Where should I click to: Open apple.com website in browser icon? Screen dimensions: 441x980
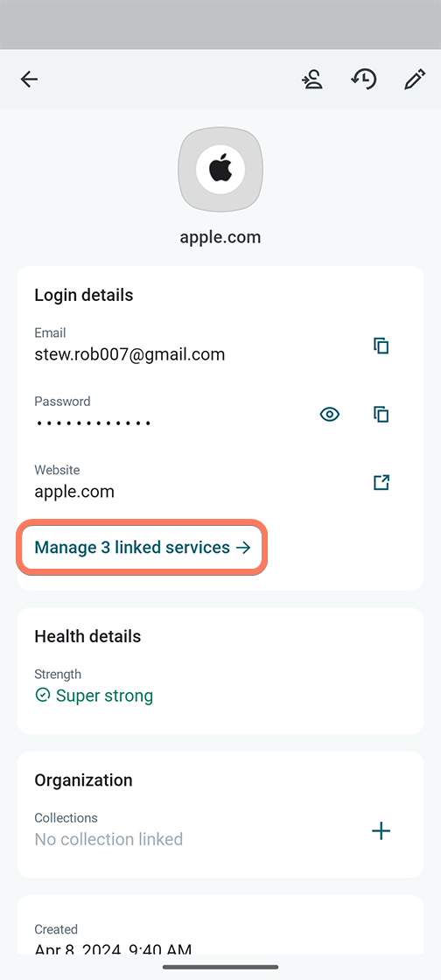click(381, 482)
